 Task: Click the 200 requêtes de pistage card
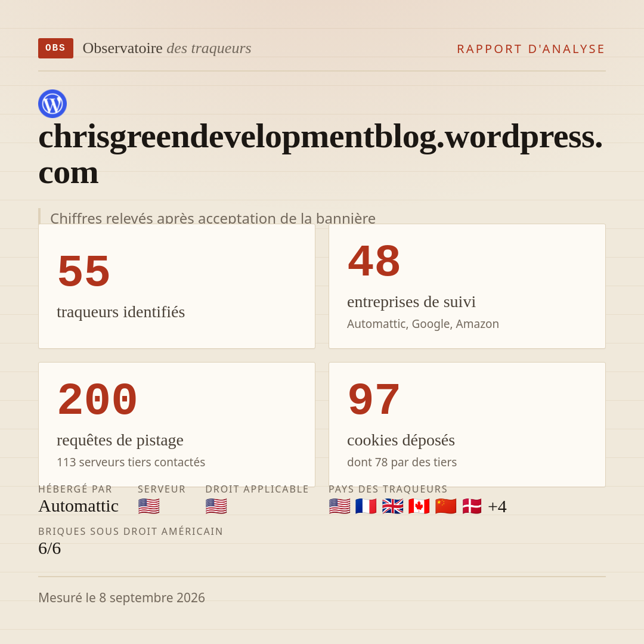177,425
